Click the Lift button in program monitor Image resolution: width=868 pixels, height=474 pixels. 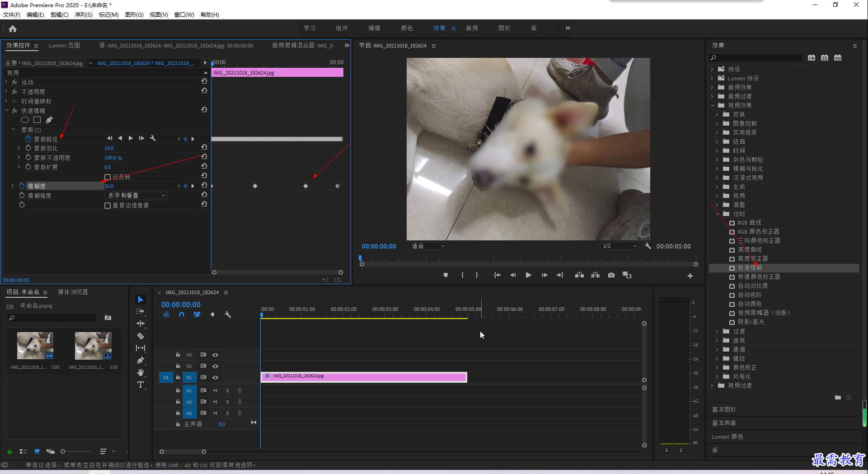click(579, 275)
